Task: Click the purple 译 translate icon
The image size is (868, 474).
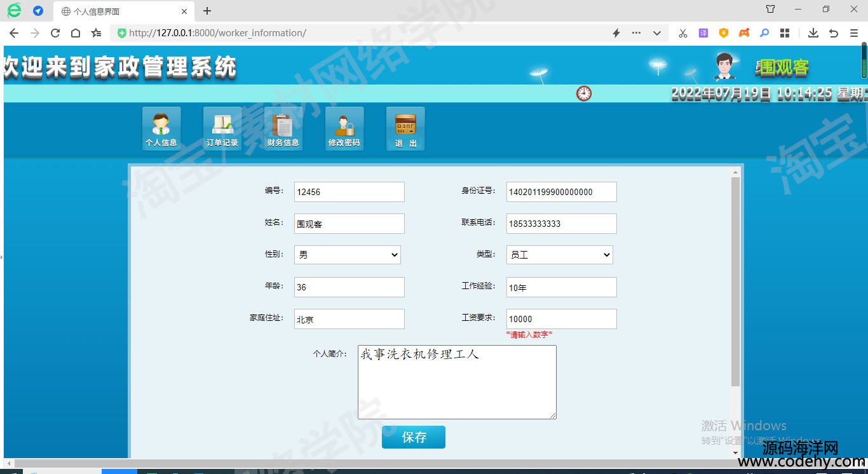Action: pyautogui.click(x=703, y=33)
